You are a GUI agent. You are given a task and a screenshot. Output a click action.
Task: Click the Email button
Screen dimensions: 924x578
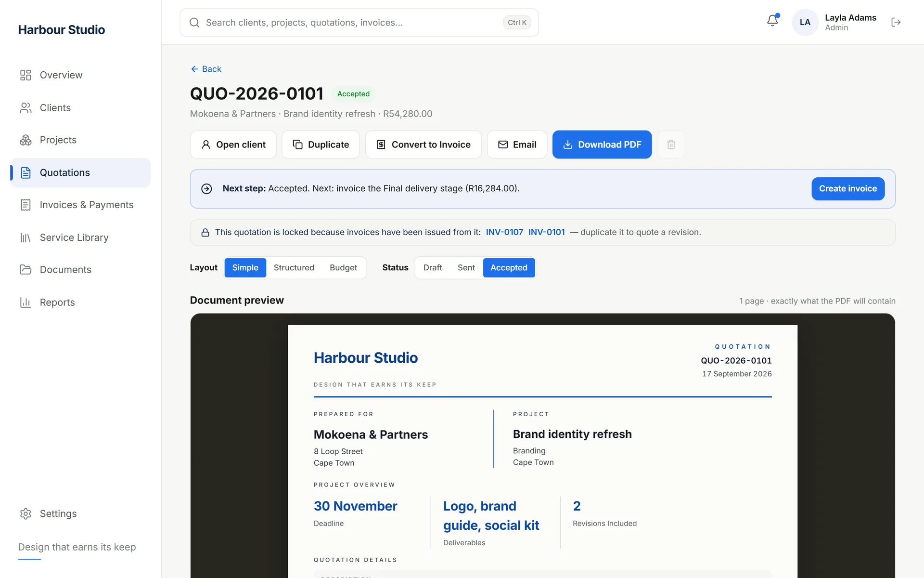click(517, 144)
